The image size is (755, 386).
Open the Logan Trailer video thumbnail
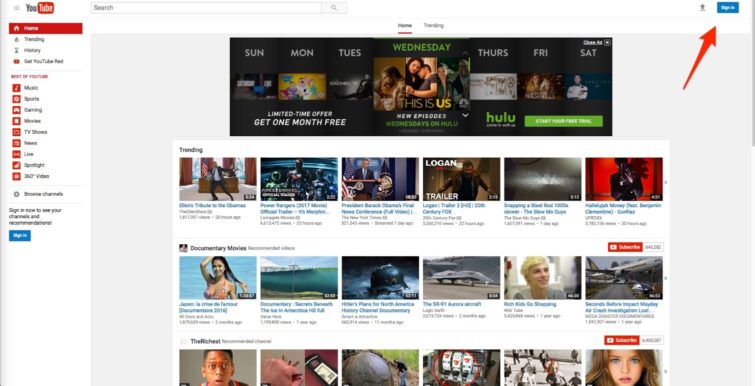point(461,179)
